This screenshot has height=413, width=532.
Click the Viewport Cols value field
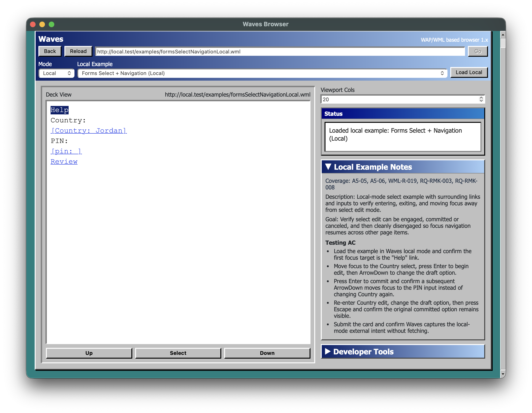[390, 99]
